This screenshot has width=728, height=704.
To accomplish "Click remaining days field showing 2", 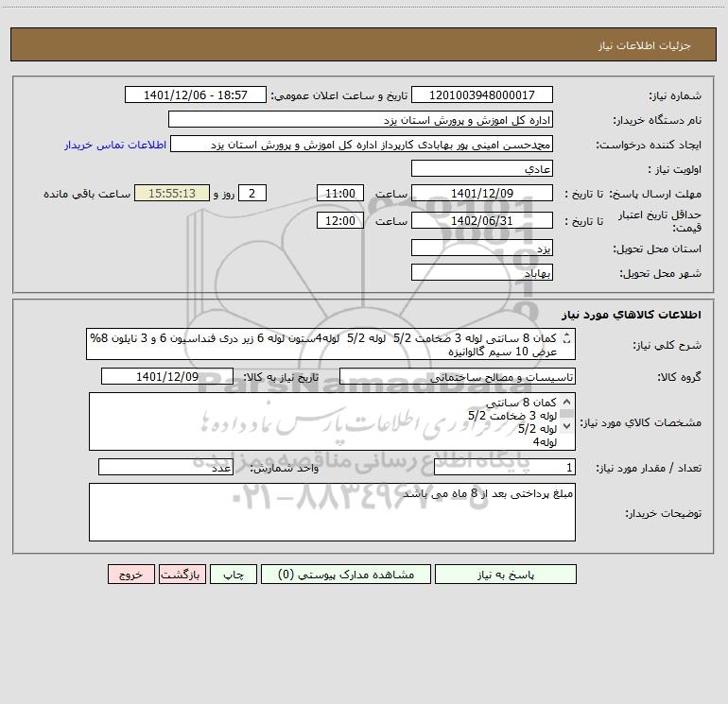I will point(252,193).
